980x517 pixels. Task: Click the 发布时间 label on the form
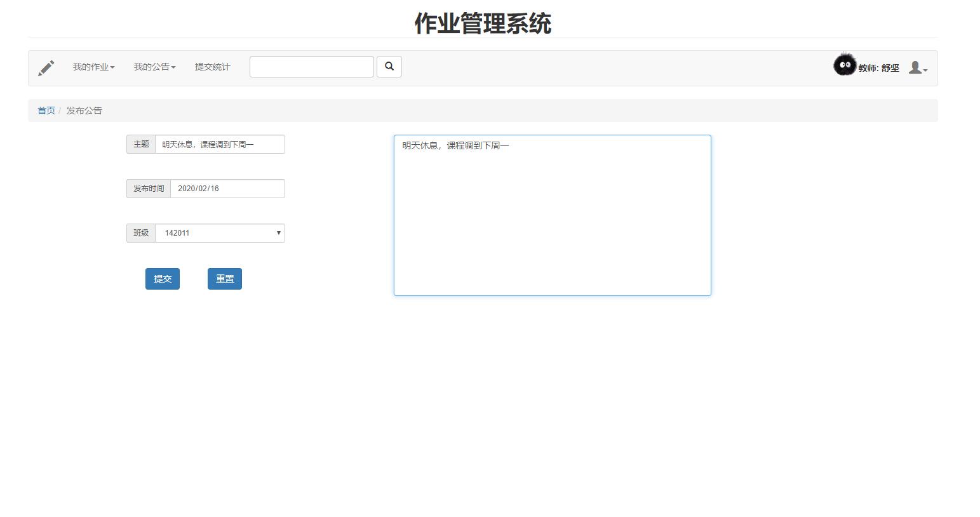pos(148,188)
